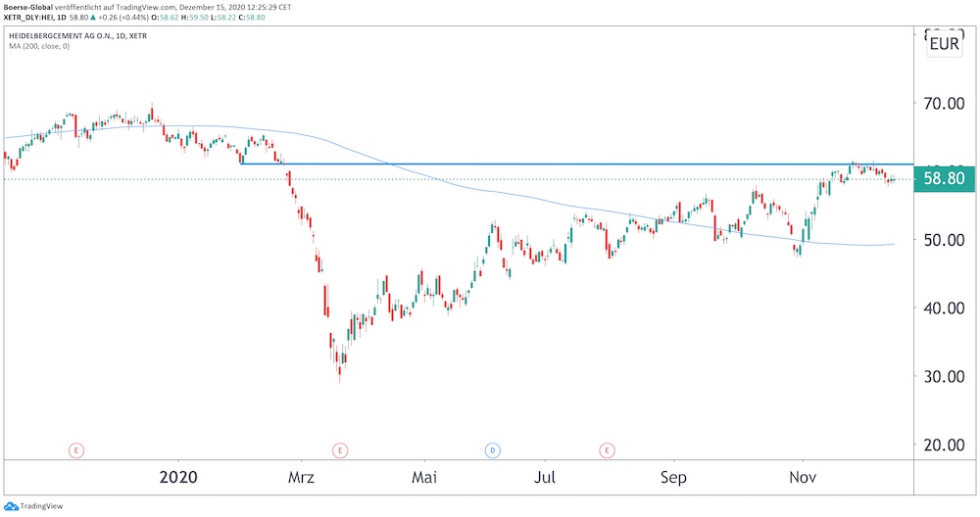Click the XETR_DLY:HEI symbol text
The height and width of the screenshot is (517, 980).
[x=28, y=18]
